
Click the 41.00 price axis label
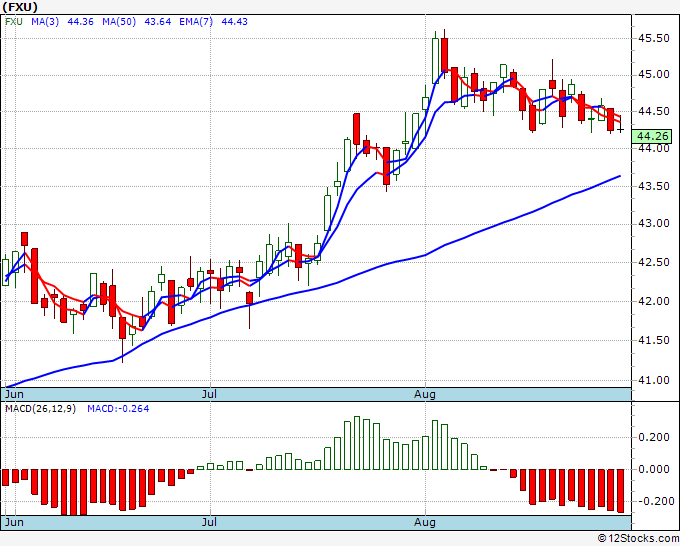pos(653,380)
